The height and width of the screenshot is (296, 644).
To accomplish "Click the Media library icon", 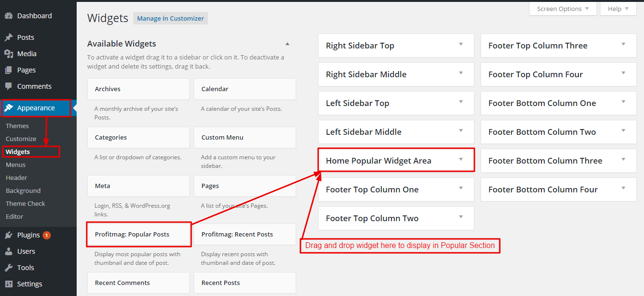I will (x=9, y=54).
